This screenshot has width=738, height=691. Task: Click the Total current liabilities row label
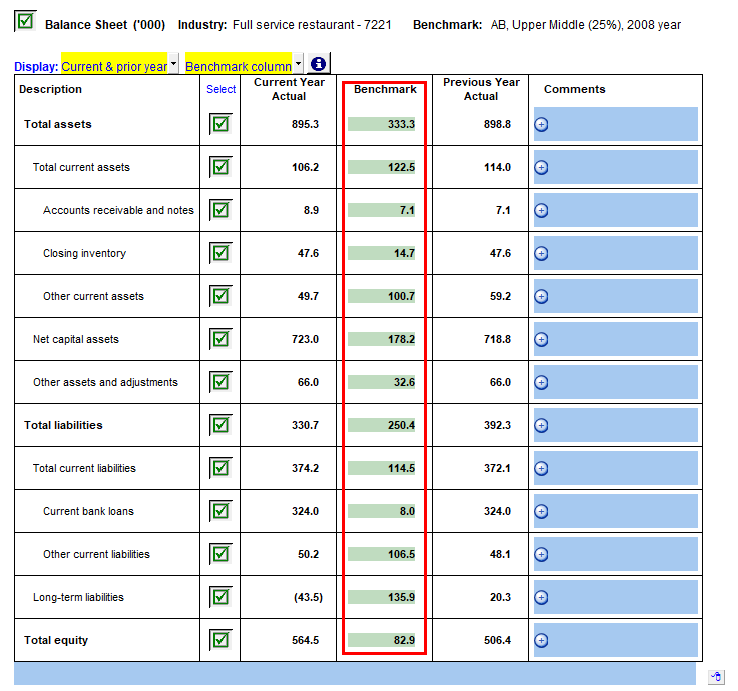click(x=84, y=468)
